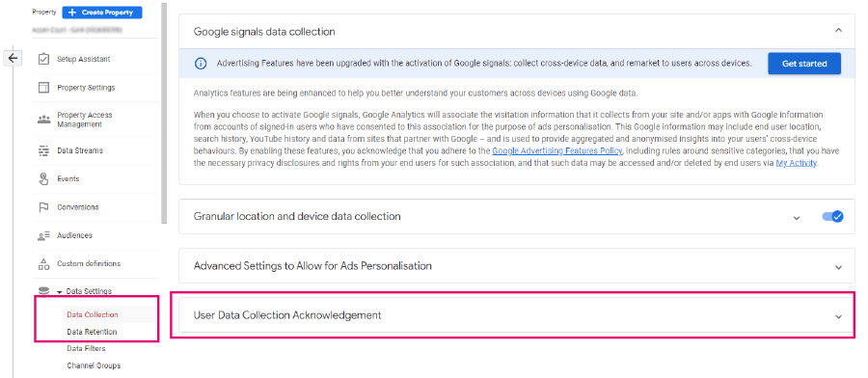Expand Advanced Settings for Ads Personalisation
The width and height of the screenshot is (868, 378).
(839, 267)
